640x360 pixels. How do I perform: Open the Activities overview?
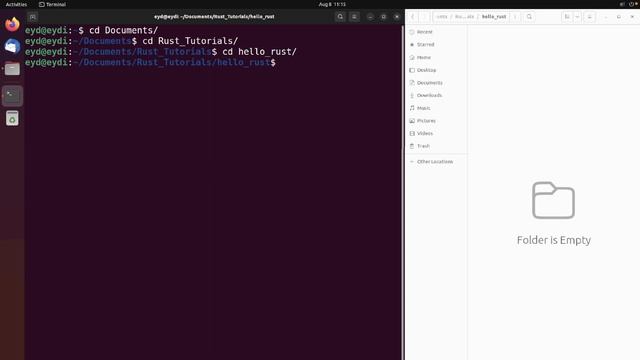click(x=16, y=4)
